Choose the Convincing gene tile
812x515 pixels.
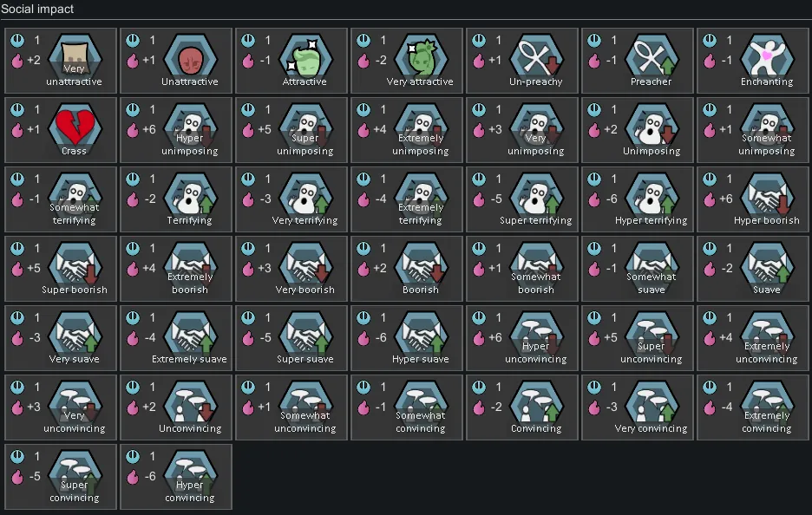pyautogui.click(x=522, y=407)
